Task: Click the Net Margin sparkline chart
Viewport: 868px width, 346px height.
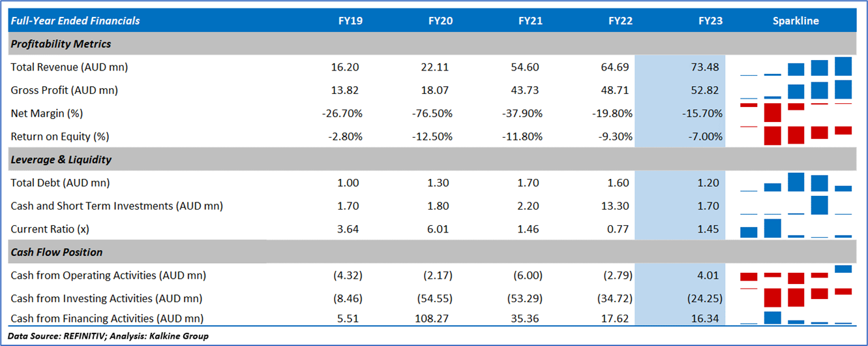Action: pyautogui.click(x=796, y=112)
